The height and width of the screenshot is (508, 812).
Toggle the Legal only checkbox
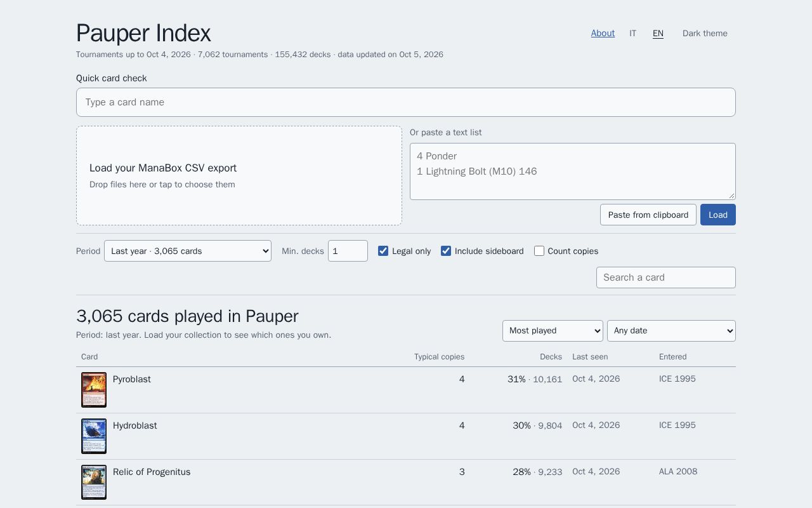(x=383, y=251)
